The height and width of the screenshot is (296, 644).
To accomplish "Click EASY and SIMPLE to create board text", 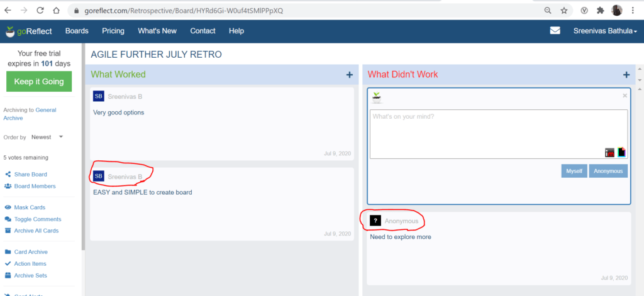I will (x=143, y=192).
